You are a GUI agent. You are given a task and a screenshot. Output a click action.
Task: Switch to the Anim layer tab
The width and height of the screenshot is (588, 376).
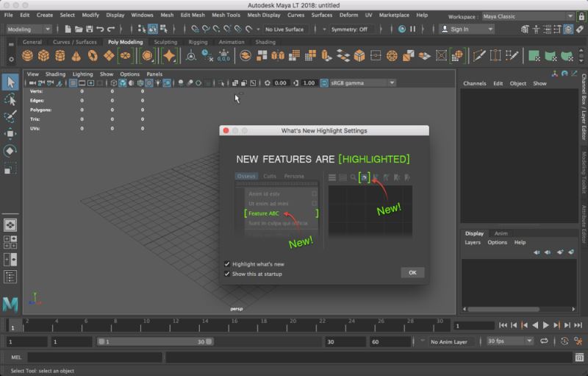(x=501, y=233)
